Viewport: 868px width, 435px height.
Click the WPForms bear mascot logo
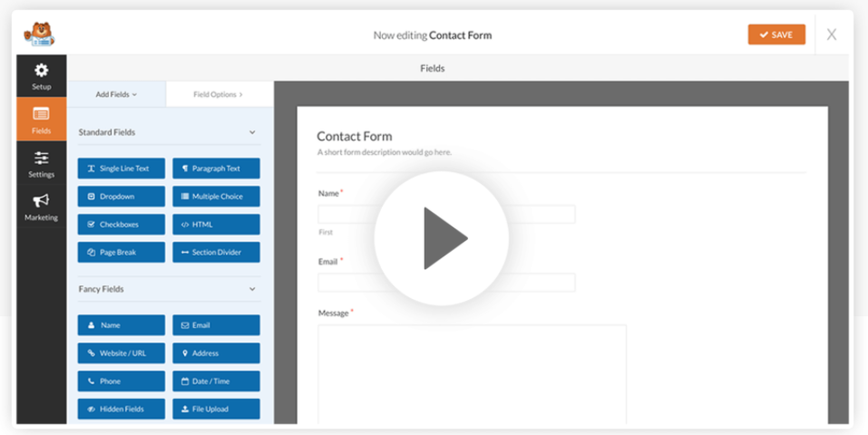[x=39, y=34]
